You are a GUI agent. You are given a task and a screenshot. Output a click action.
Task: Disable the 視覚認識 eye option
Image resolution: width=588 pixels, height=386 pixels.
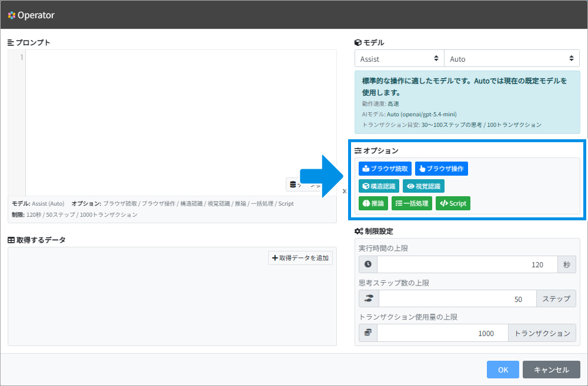coord(423,186)
